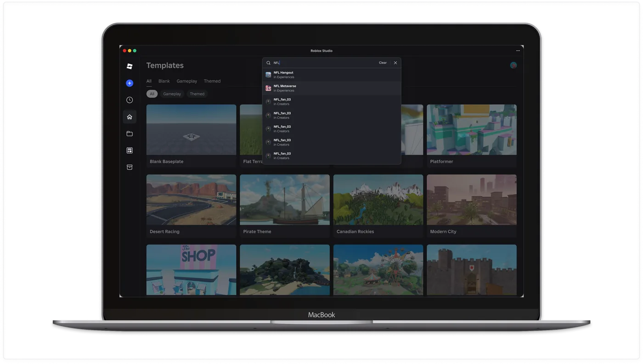Open the Modern City template thumbnail

pos(472,200)
